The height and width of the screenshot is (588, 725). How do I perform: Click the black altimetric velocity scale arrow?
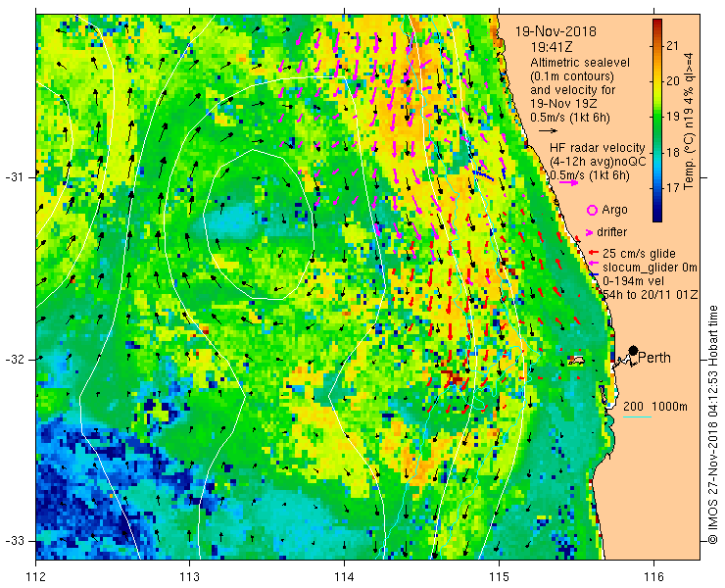(548, 131)
